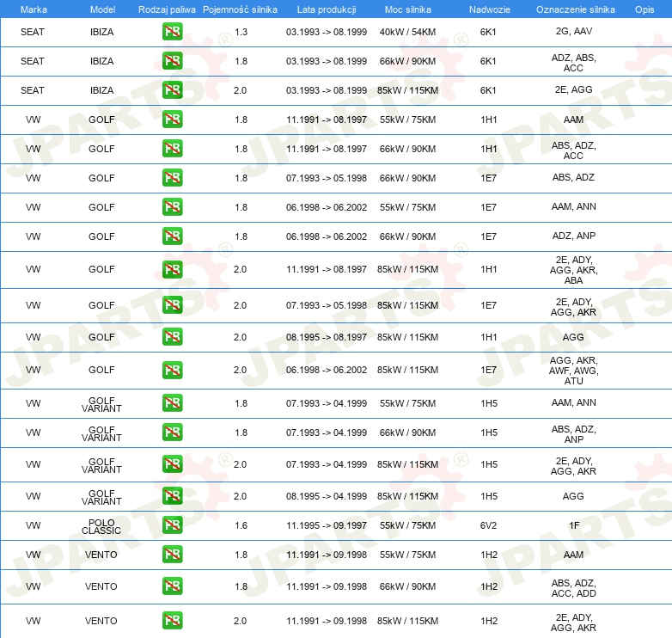The height and width of the screenshot is (638, 672).
Task: Click engine capacity value 1.3
Action: (x=241, y=32)
